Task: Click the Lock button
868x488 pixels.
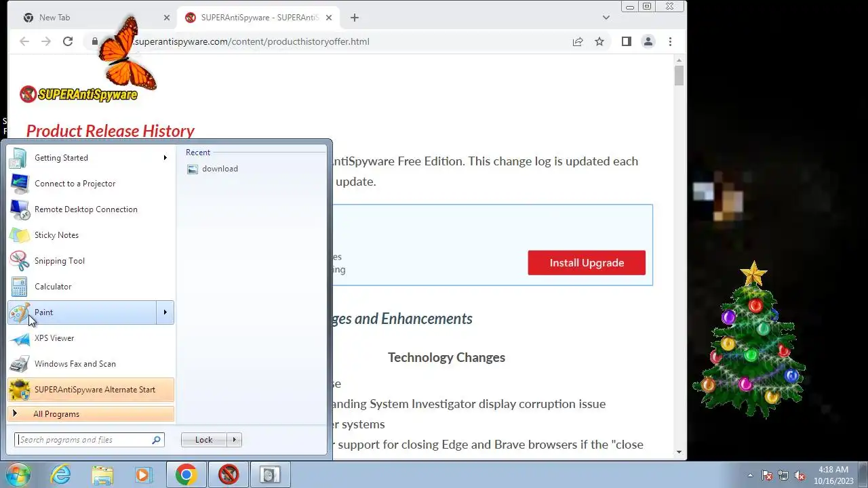Action: (204, 440)
